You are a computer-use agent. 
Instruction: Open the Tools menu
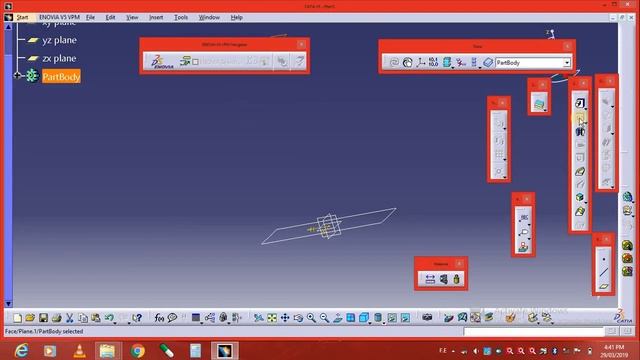click(181, 17)
